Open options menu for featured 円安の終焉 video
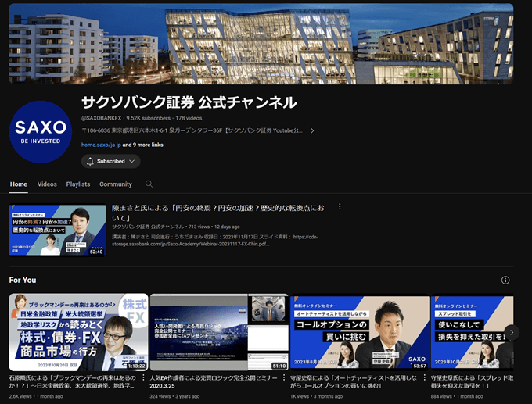 (x=340, y=207)
